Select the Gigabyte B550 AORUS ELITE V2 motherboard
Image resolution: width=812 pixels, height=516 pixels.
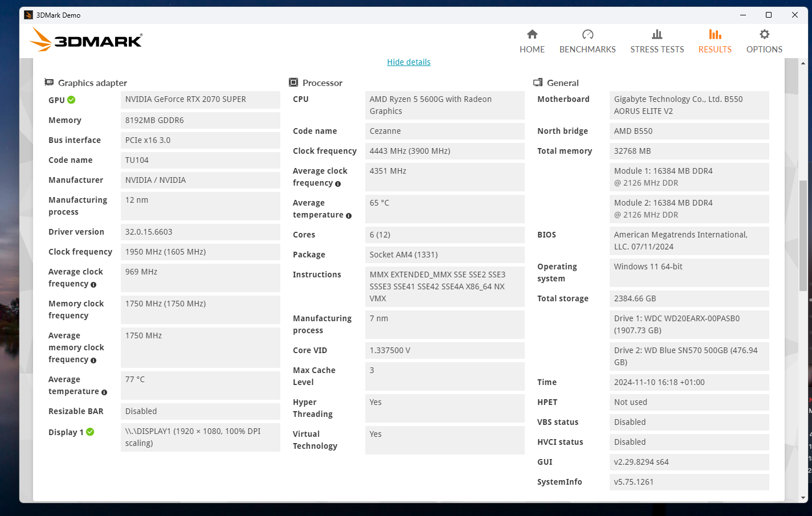(x=689, y=105)
